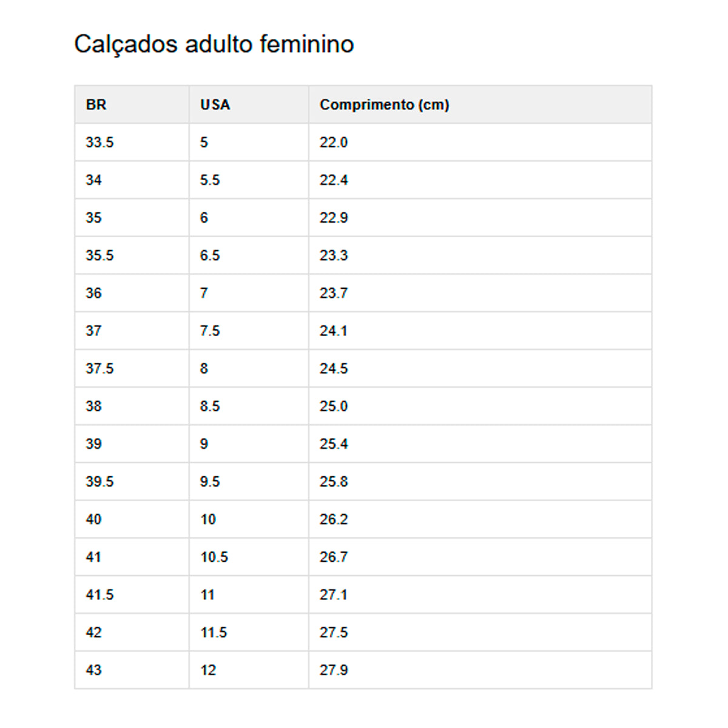
Task: Click USA size 6 cell
Action: pos(204,218)
